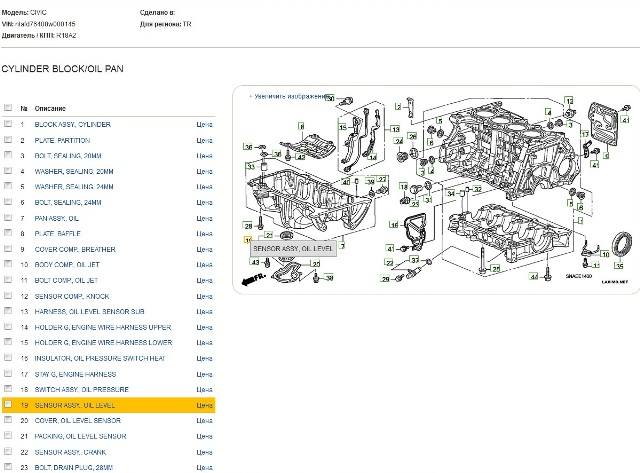This screenshot has width=640, height=473.
Task: Tick checkbox for COVER COMP., BREATHER
Action: [x=8, y=248]
